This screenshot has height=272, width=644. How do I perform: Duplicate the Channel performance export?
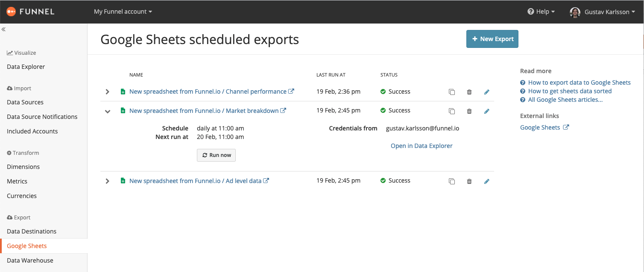click(x=452, y=92)
